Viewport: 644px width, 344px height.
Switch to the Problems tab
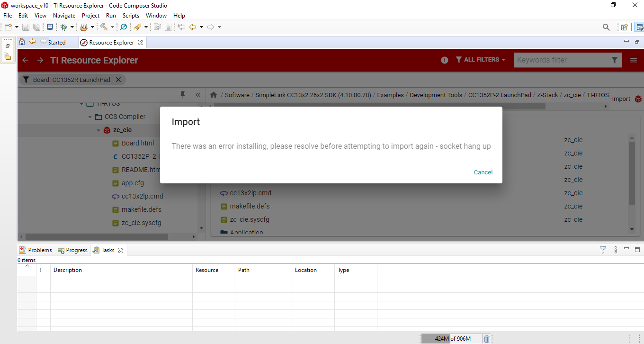point(36,250)
